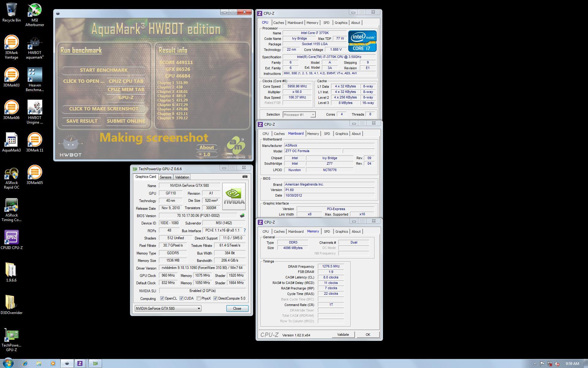Image resolution: width=588 pixels, height=368 pixels.
Task: Click CPUZ CPU TAB button
Action: pos(126,81)
